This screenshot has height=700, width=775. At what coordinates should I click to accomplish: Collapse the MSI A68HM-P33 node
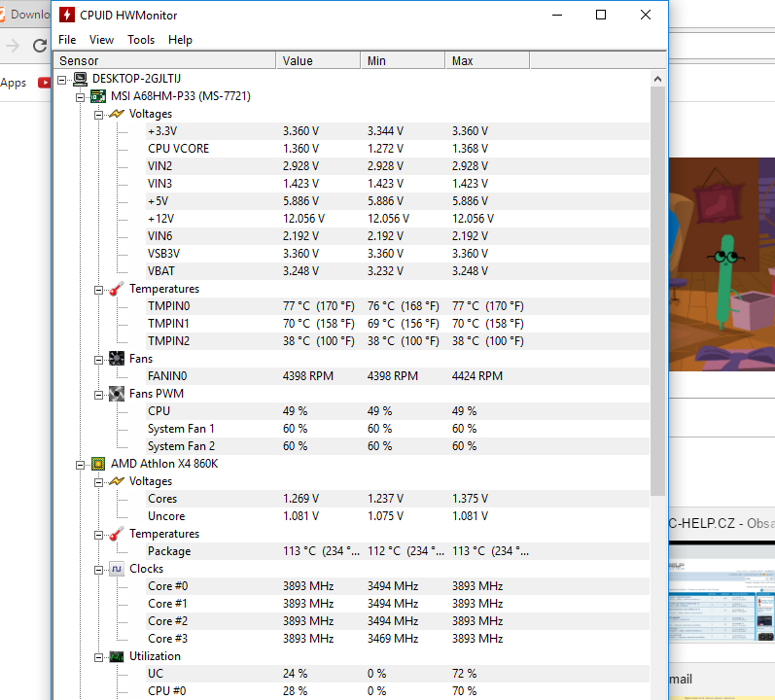tap(80, 97)
